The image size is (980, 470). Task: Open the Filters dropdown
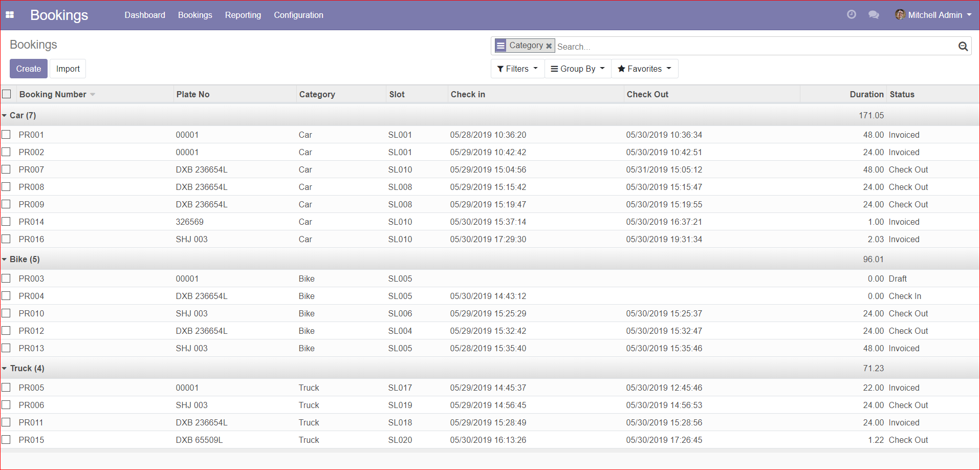click(517, 69)
